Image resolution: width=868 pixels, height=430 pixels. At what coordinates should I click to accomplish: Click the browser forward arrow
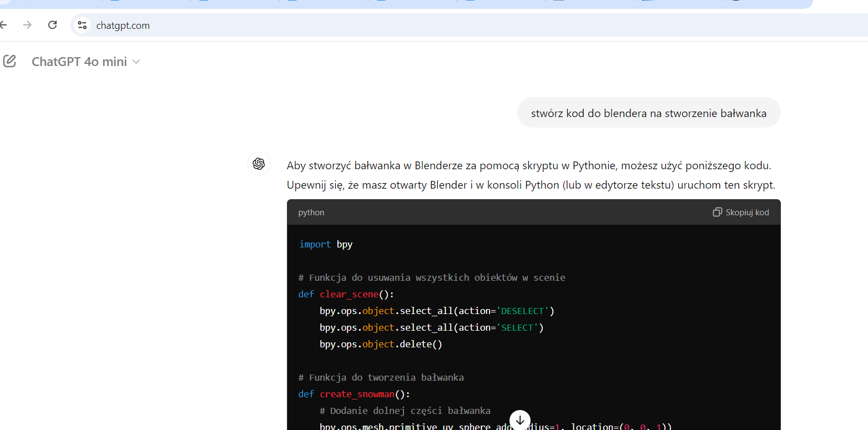[x=28, y=25]
